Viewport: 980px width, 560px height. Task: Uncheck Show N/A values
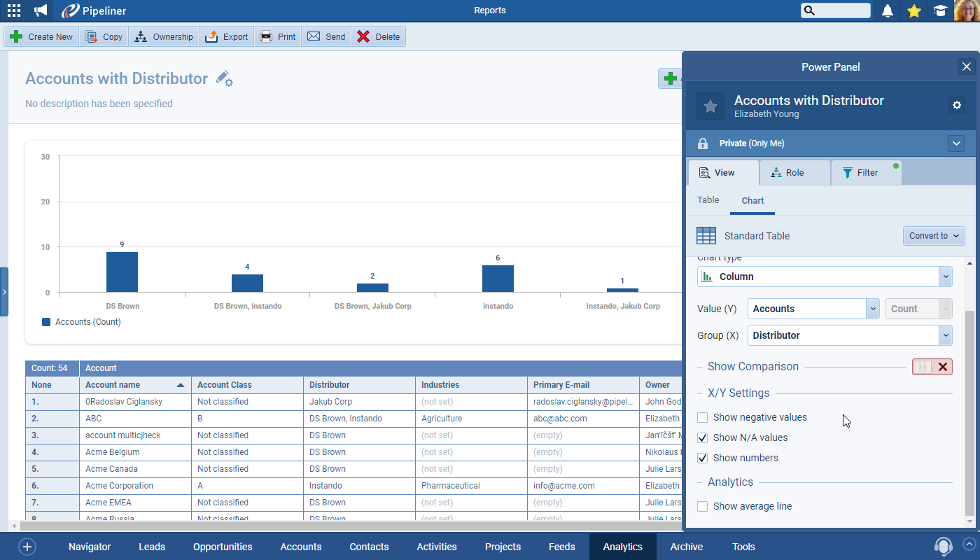703,438
